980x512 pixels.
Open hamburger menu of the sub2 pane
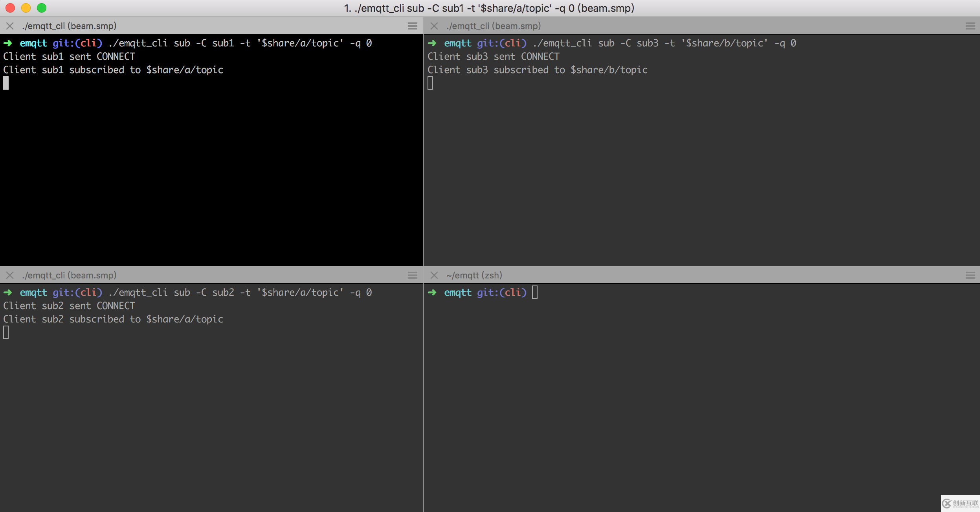tap(413, 275)
